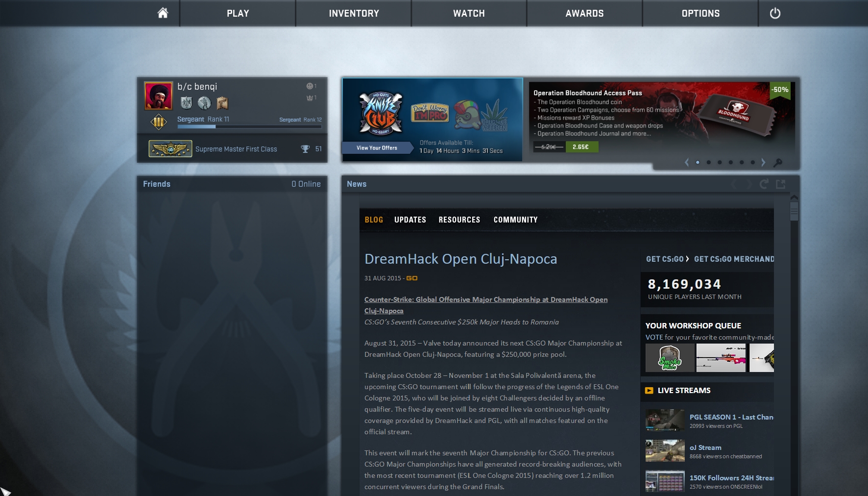Click the crown leader commendation icon
The width and height of the screenshot is (868, 496).
[310, 98]
